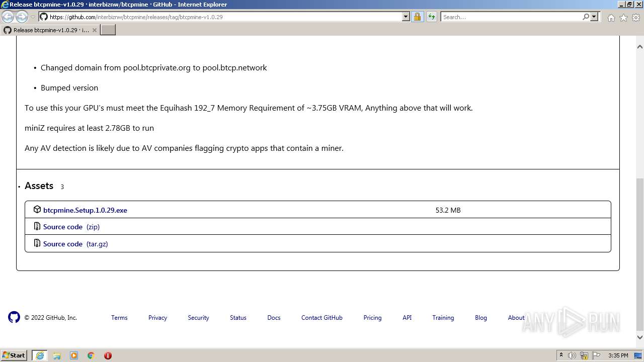Click the GitHub Octocat logo in footer
644x362 pixels.
(x=14, y=317)
